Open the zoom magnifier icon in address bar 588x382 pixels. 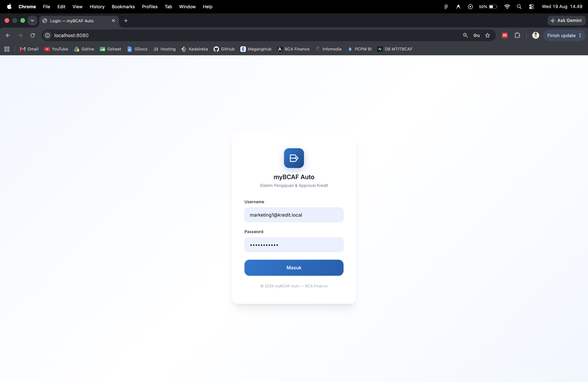pos(465,35)
